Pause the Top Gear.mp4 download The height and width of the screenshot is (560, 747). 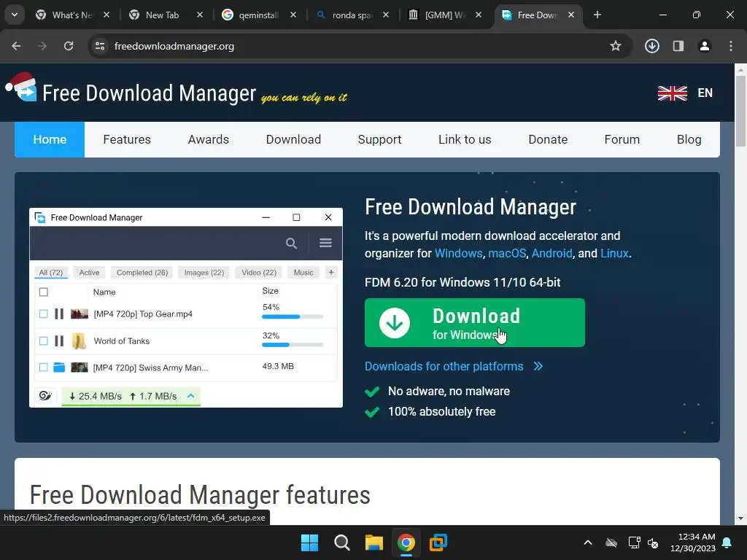[x=59, y=314]
